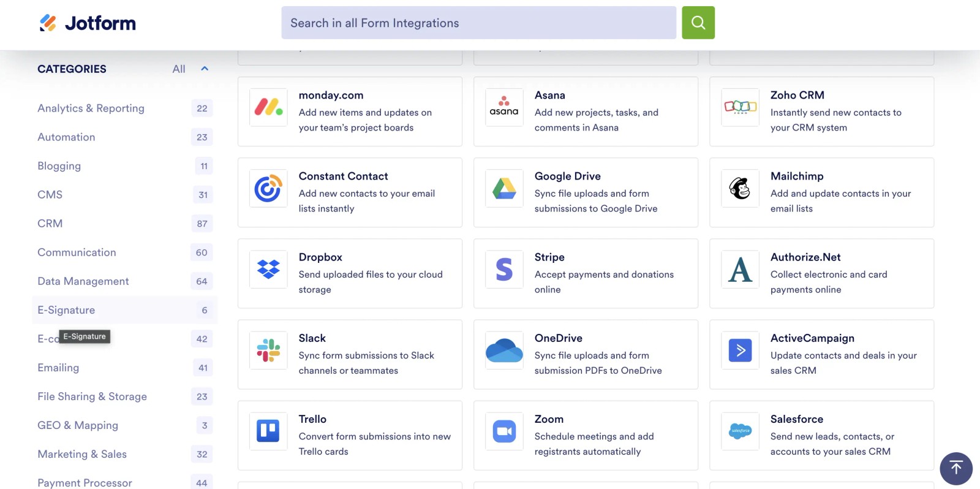Open the Slack integration title
This screenshot has width=980, height=489.
tap(312, 338)
